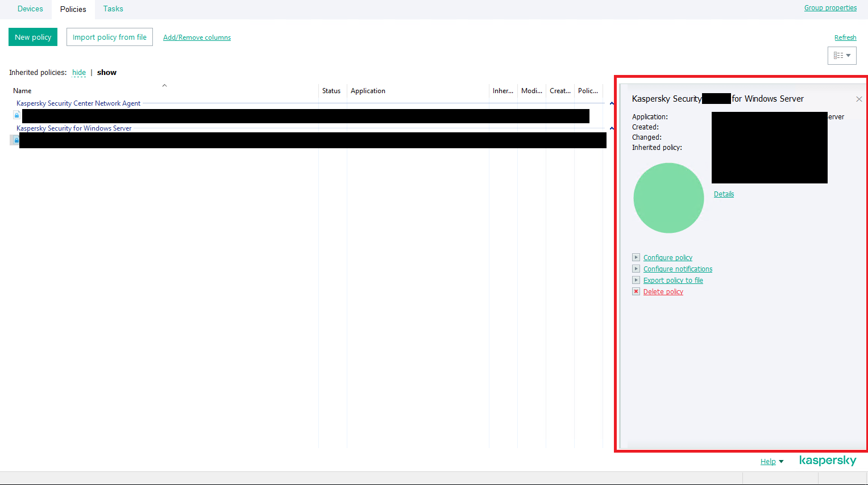Open the Add/Remove columns link
The width and height of the screenshot is (868, 485).
[197, 37]
